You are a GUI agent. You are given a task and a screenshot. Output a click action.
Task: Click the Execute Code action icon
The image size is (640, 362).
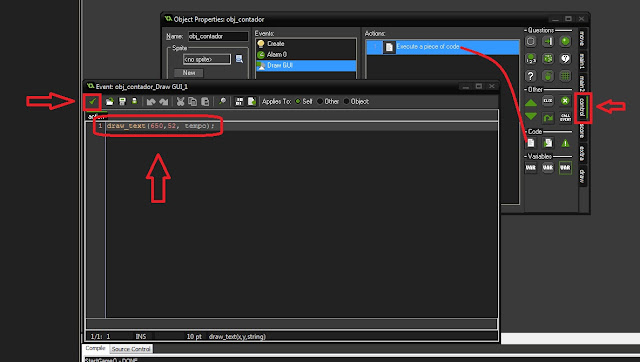tap(531, 143)
